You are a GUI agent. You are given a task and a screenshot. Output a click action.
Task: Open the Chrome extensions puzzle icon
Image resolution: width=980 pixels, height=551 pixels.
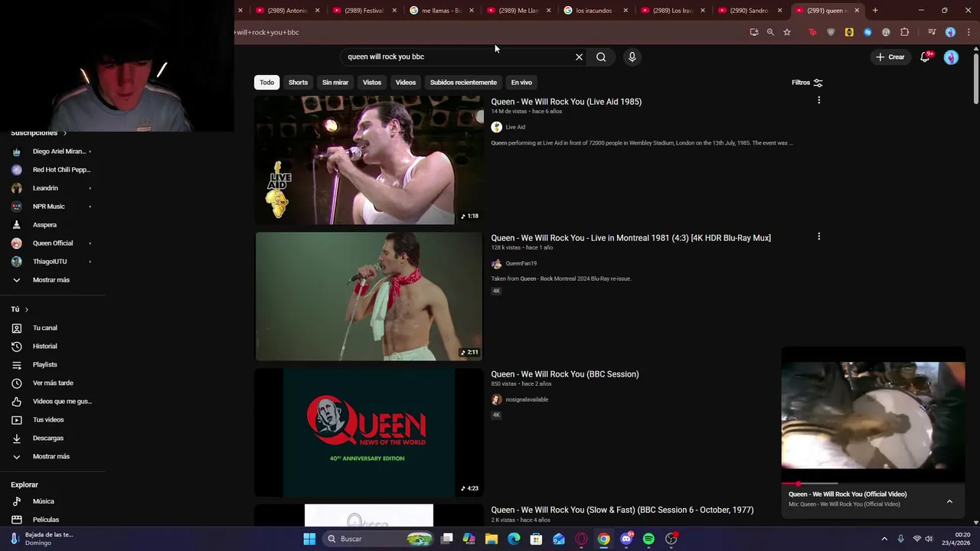pyautogui.click(x=904, y=32)
